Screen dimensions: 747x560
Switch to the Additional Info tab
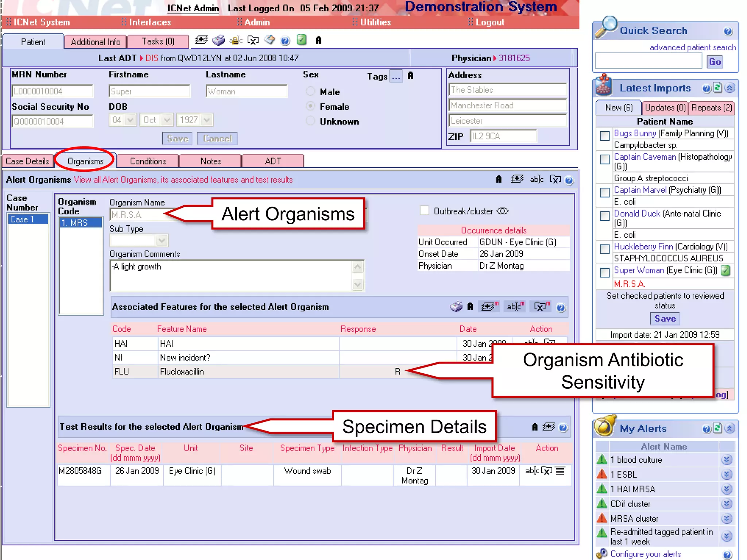[96, 42]
